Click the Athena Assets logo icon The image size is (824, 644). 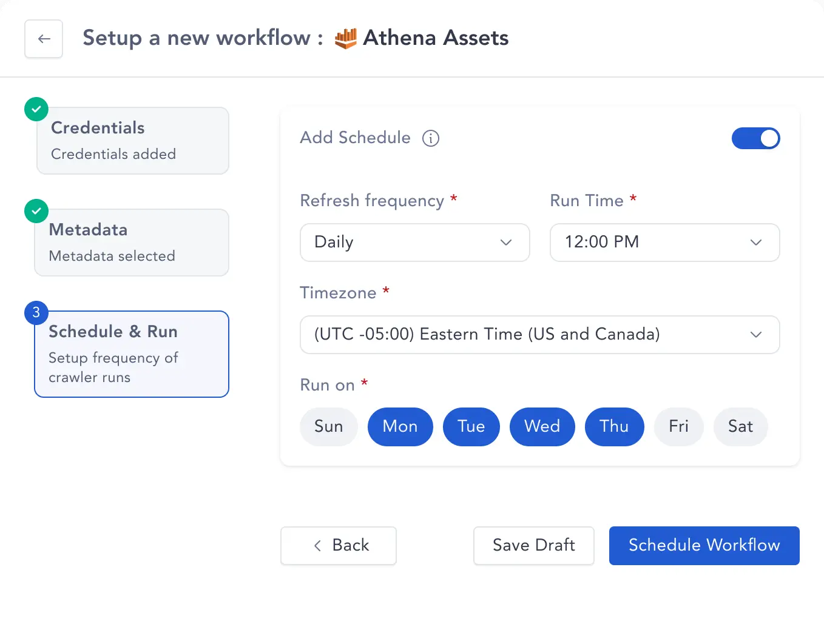coord(346,38)
